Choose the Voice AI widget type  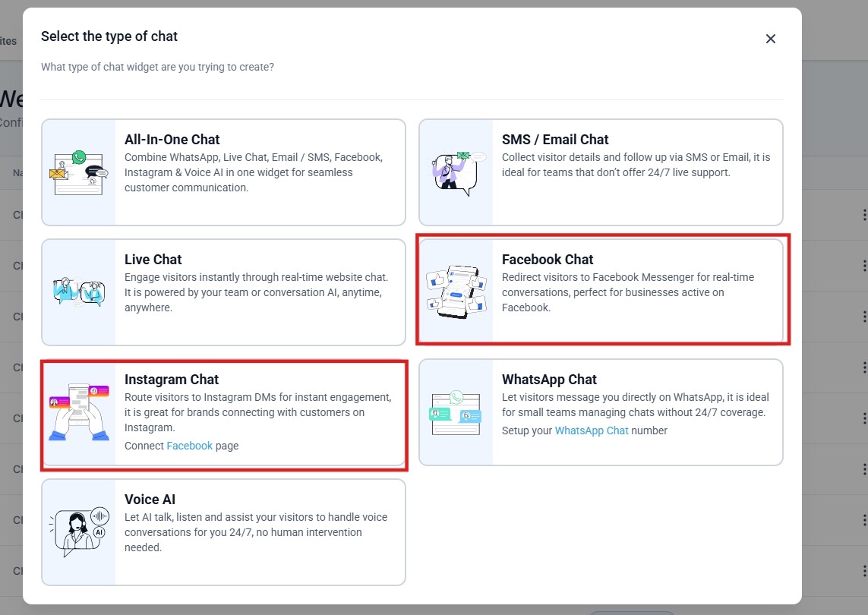(x=223, y=532)
